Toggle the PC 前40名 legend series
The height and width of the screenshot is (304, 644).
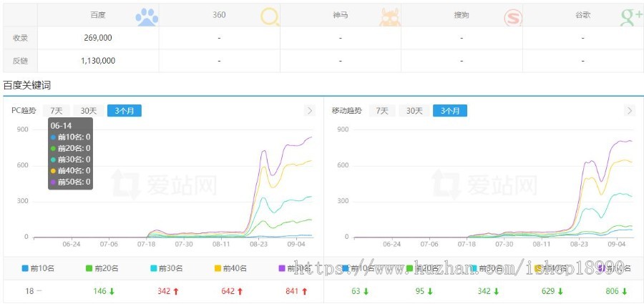(x=230, y=269)
